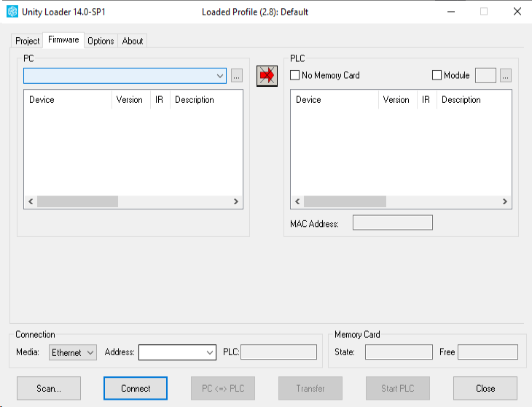Click the Close button at bottom right

(485, 388)
